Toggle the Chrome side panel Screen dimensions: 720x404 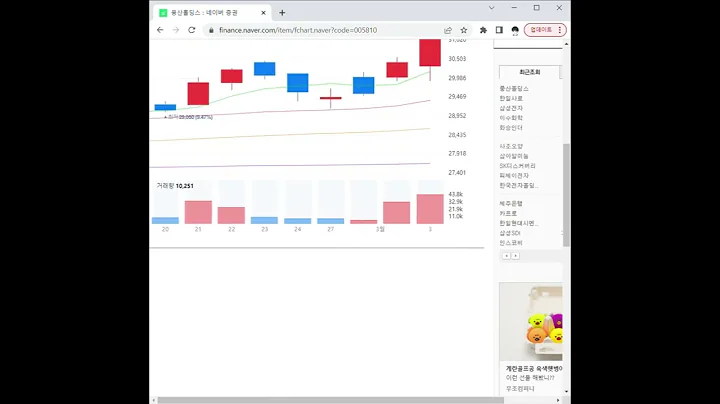coord(499,30)
